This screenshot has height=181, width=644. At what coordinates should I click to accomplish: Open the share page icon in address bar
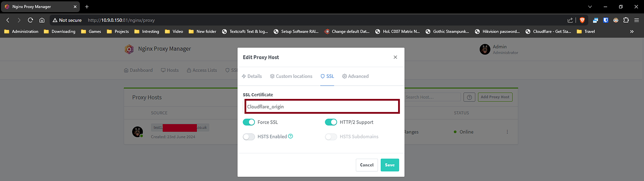pyautogui.click(x=570, y=20)
